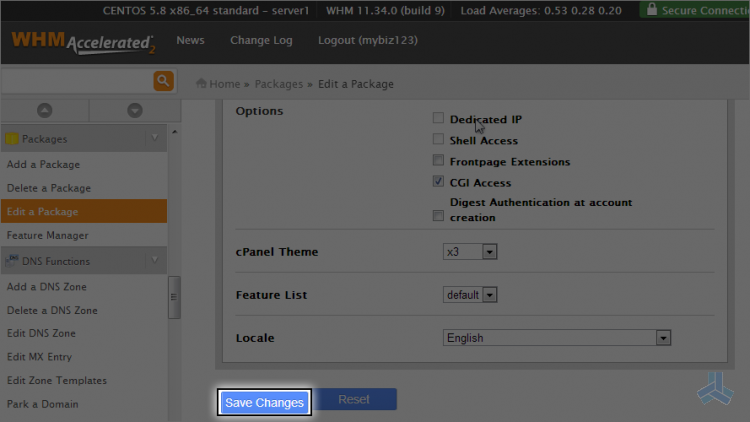Click Load Averages text in status bar

click(541, 11)
